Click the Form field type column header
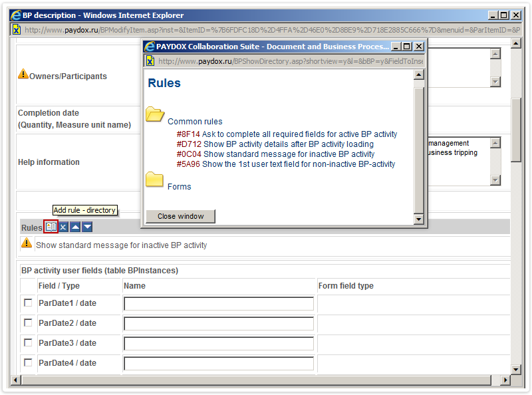Screen dimensions: 532x395 pyautogui.click(x=346, y=286)
